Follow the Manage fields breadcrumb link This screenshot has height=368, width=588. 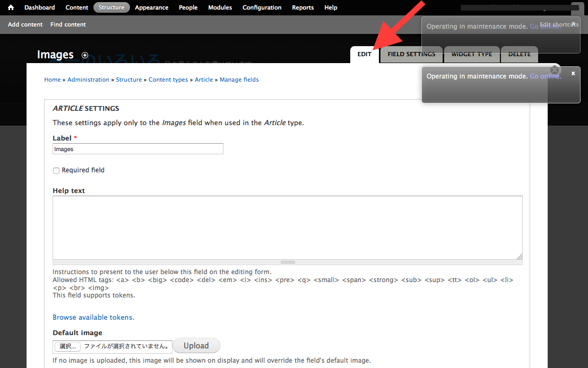point(239,80)
